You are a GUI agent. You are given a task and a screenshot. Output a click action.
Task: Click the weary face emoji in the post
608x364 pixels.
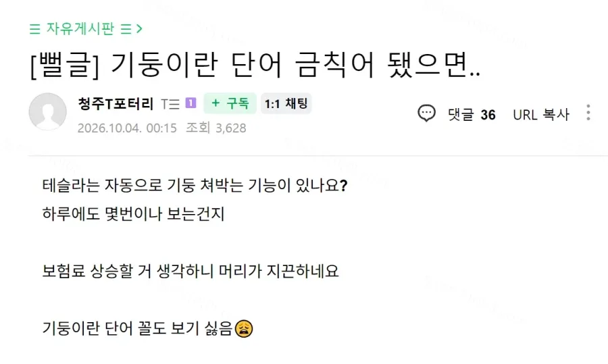(244, 329)
